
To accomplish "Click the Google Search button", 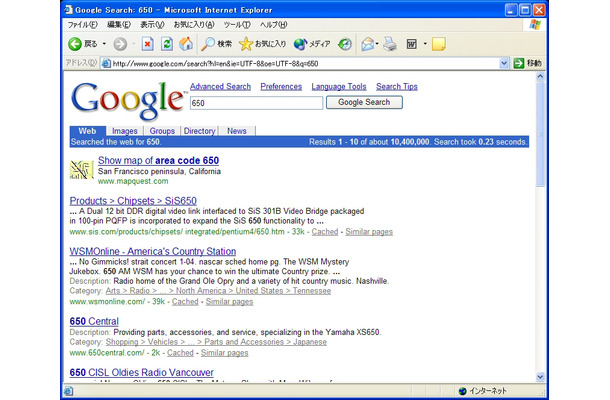I will 364,102.
